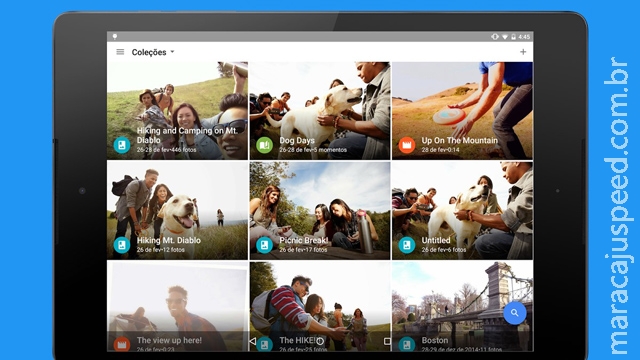
Task: Open the Untitled album
Action: [462, 211]
